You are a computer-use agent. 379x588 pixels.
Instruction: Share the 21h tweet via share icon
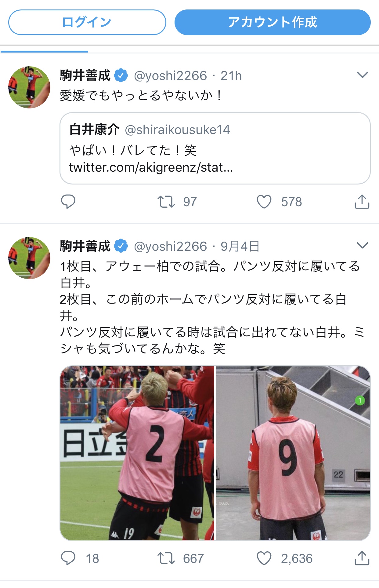(x=362, y=202)
